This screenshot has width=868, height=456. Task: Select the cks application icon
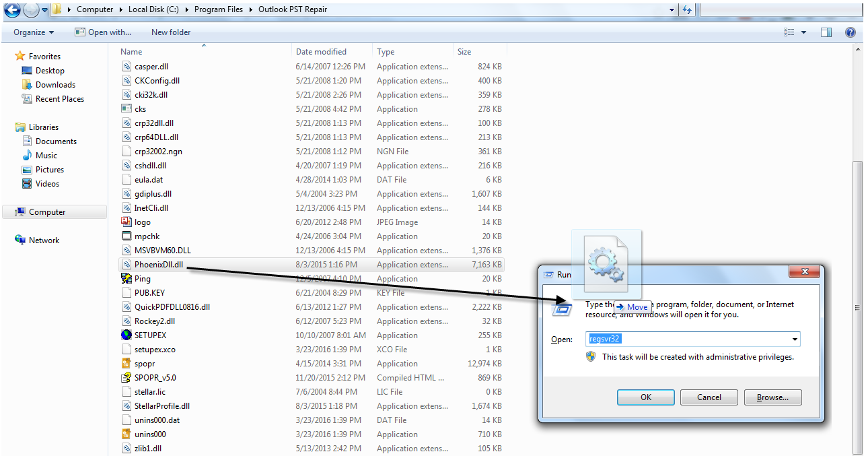[x=126, y=109]
